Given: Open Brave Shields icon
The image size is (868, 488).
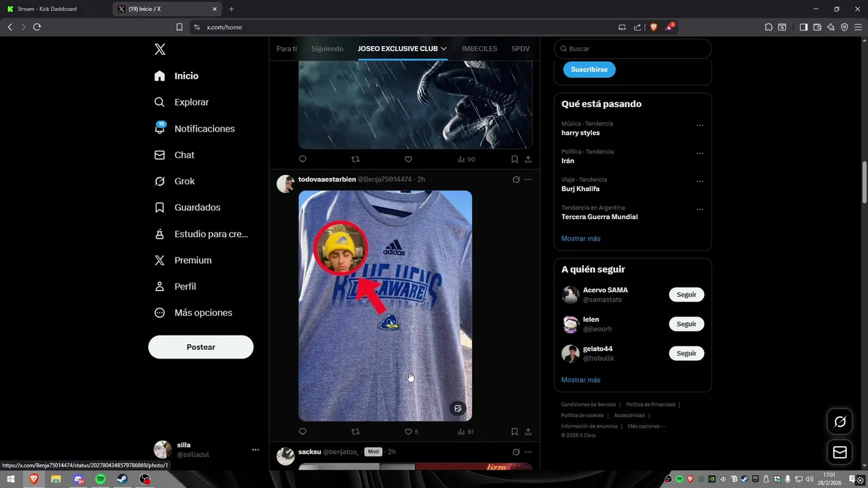Looking at the screenshot, I should [654, 27].
